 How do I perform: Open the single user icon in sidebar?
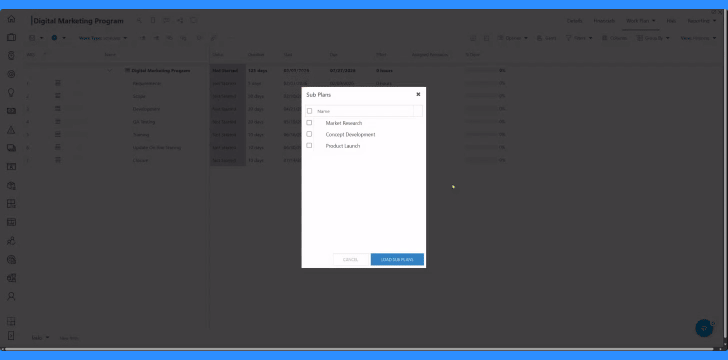11,296
